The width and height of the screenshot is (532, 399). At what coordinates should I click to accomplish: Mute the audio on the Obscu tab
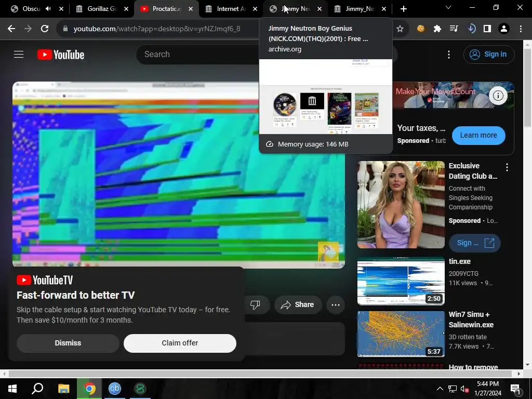point(48,9)
